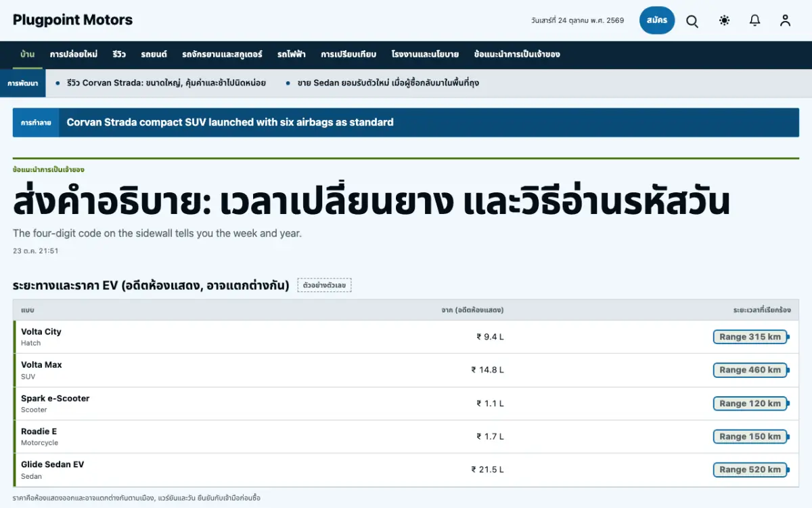Click price ₹ 1.7 L
812x508 pixels.
490,437
